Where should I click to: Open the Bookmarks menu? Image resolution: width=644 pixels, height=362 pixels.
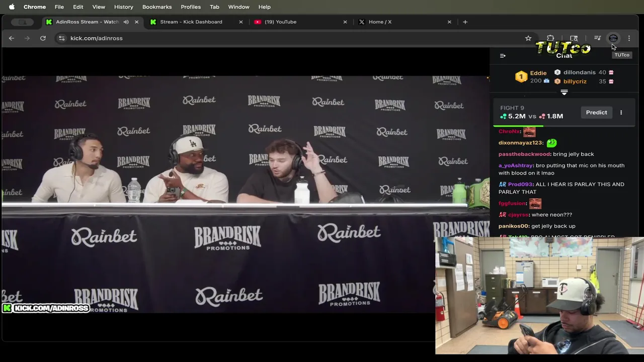point(157,7)
